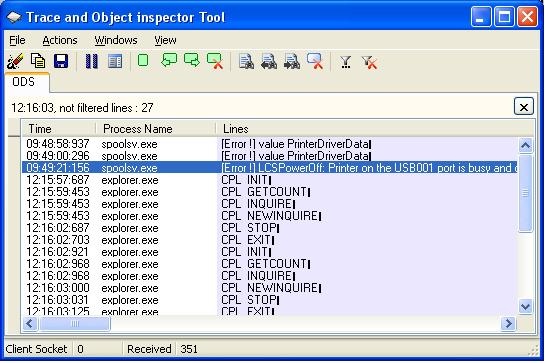
Task: Click the application icon in title bar
Action: tap(14, 17)
